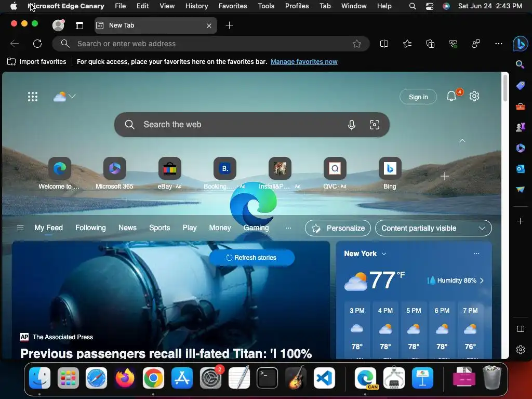Open sidebar Shopping tag icon
532x399 pixels.
(520, 86)
